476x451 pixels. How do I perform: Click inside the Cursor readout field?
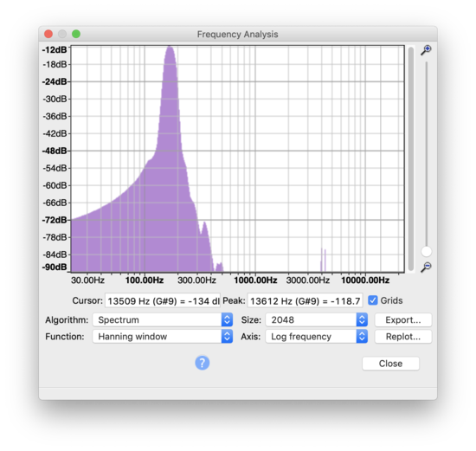click(x=163, y=301)
